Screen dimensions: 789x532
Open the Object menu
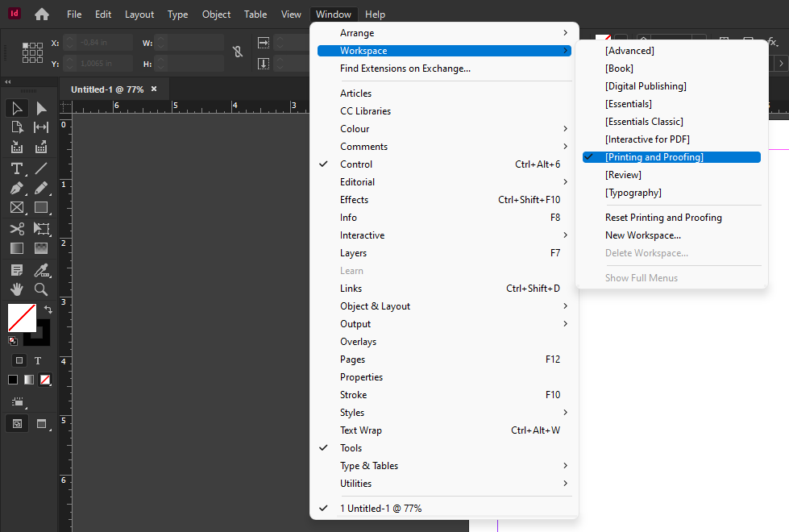(x=216, y=15)
